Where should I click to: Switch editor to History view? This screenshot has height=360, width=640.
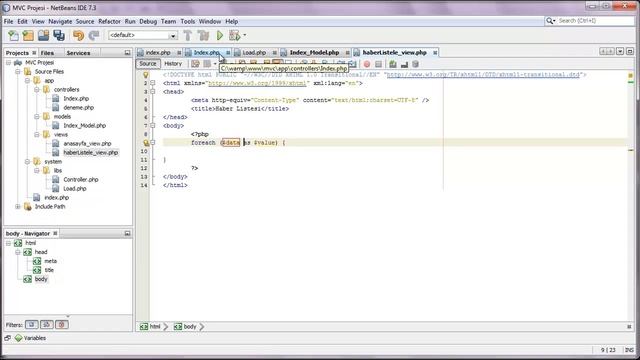pos(173,64)
